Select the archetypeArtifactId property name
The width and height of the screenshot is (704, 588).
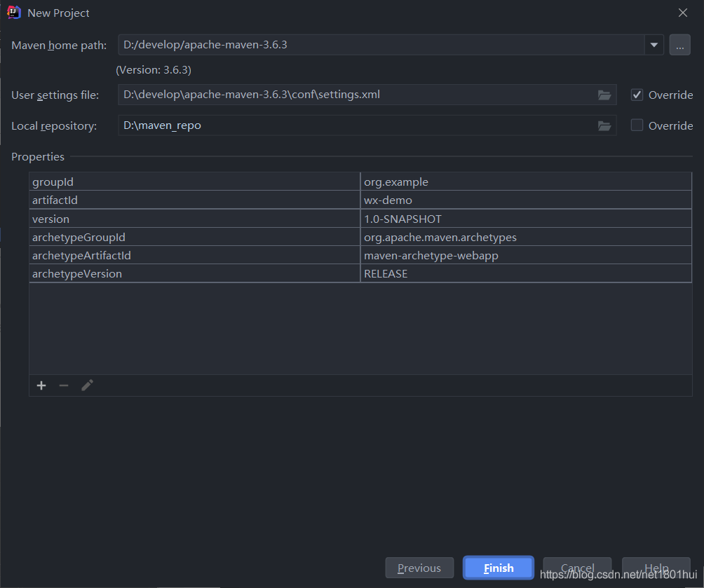coord(194,255)
